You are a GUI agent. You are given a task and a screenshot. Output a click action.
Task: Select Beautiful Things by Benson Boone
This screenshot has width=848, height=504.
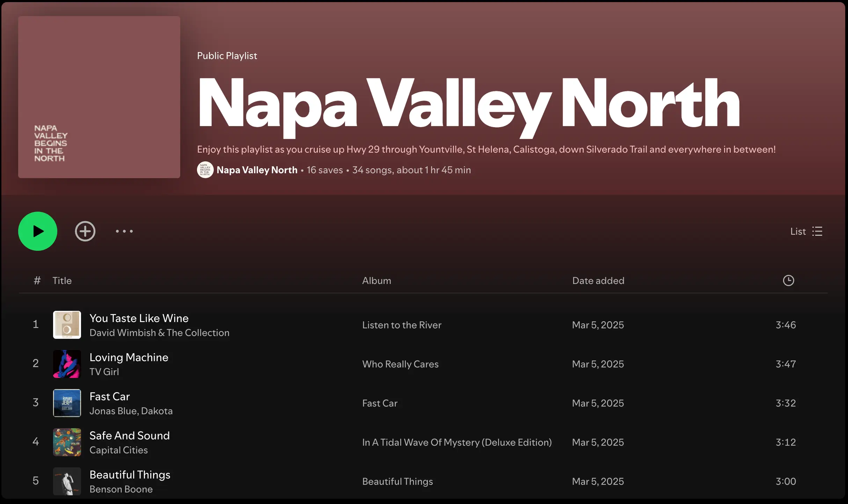130,474
